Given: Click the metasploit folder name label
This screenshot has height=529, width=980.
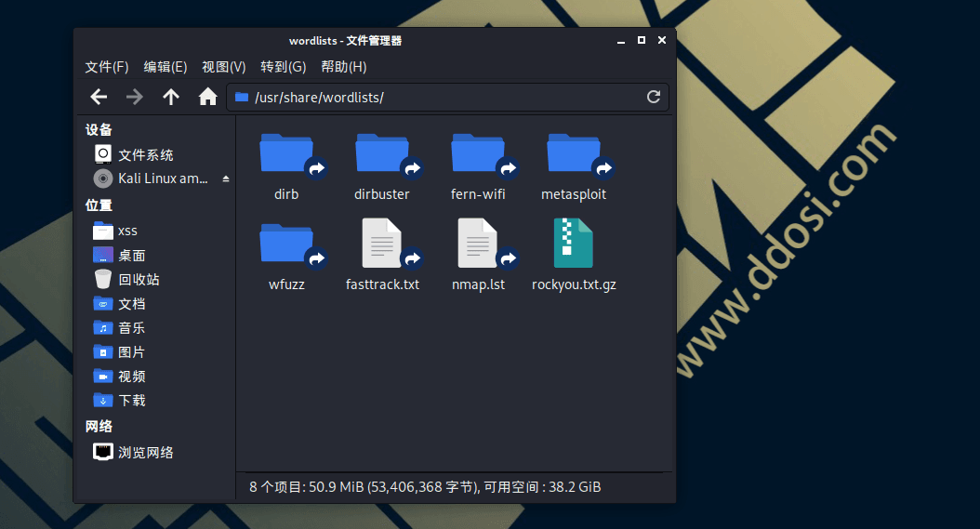Looking at the screenshot, I should click(x=574, y=194).
